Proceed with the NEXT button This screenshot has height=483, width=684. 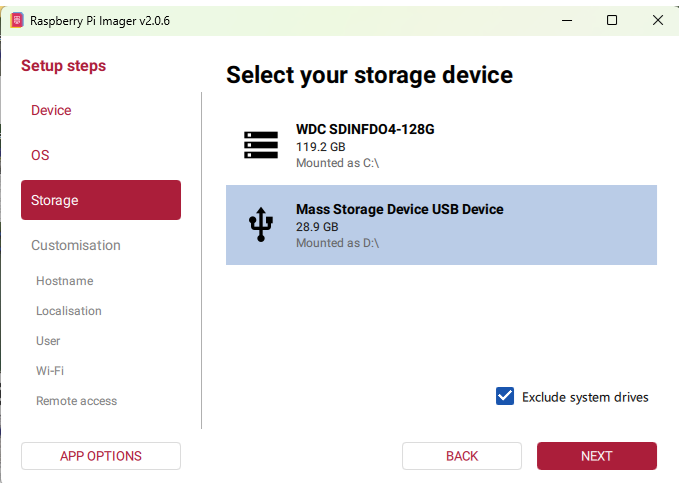pyautogui.click(x=596, y=456)
